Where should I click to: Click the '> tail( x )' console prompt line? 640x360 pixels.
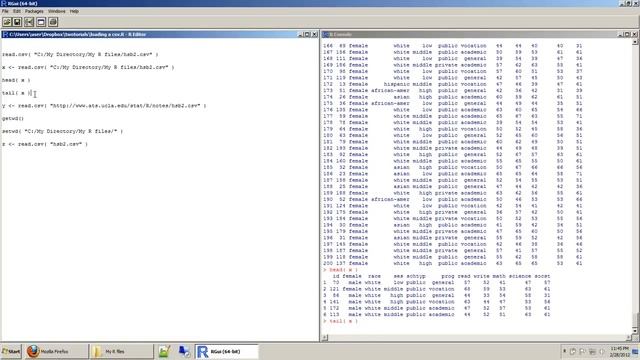click(340, 321)
